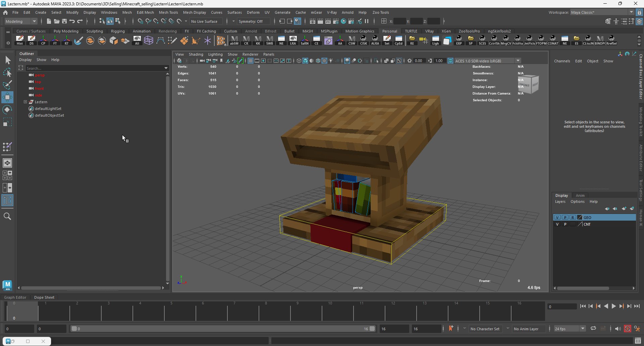
Task: Select the Paint Selection tool in toolbox
Action: [x=7, y=84]
